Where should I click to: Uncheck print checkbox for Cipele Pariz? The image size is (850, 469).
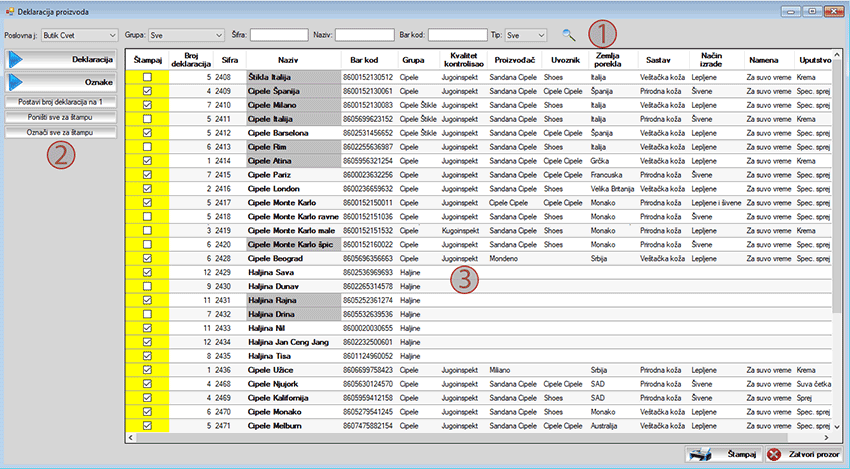[147, 175]
